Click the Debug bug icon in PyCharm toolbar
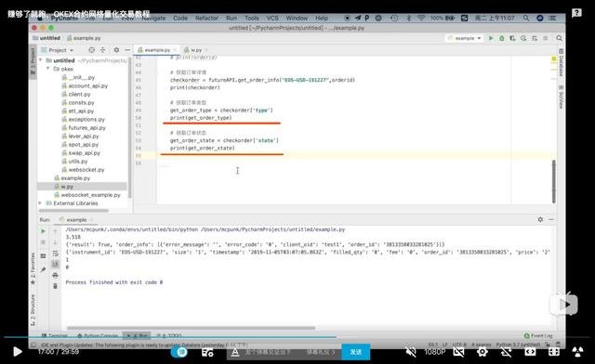Image resolution: width=595 pixels, height=364 pixels. 502,38
